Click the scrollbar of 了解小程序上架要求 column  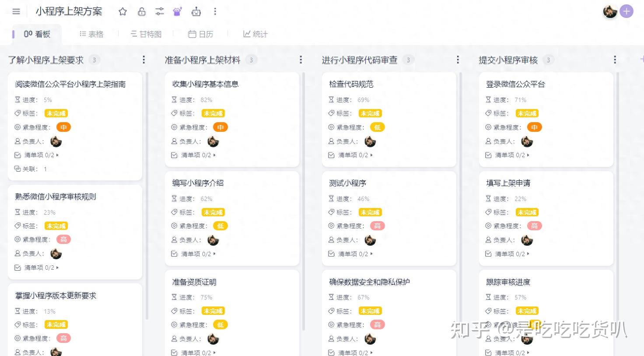[x=147, y=196]
